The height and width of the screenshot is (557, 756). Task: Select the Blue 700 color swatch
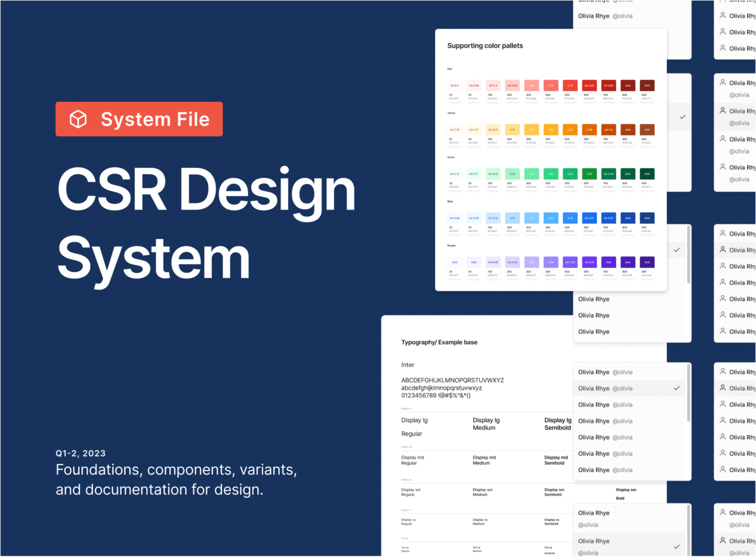[x=609, y=218]
